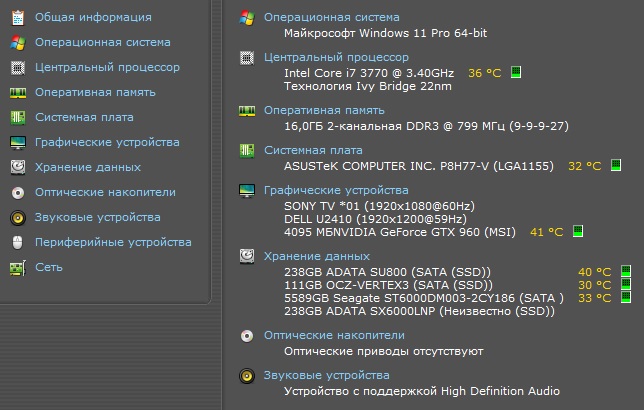Click the speaker icon beside sidebar Звуковые устройства

18,218
